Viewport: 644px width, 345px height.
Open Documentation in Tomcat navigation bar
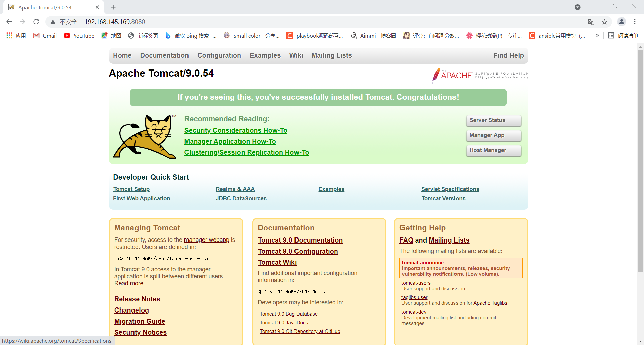[164, 55]
